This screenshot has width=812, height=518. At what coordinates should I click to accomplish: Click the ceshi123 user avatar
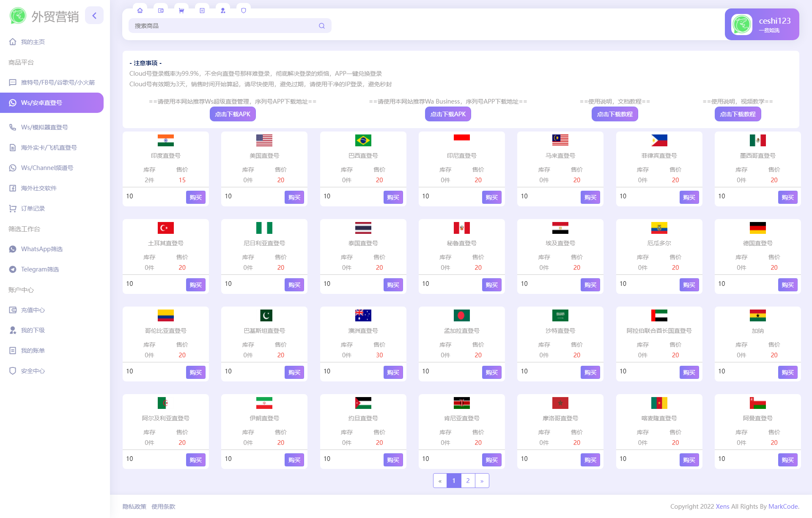tap(742, 25)
